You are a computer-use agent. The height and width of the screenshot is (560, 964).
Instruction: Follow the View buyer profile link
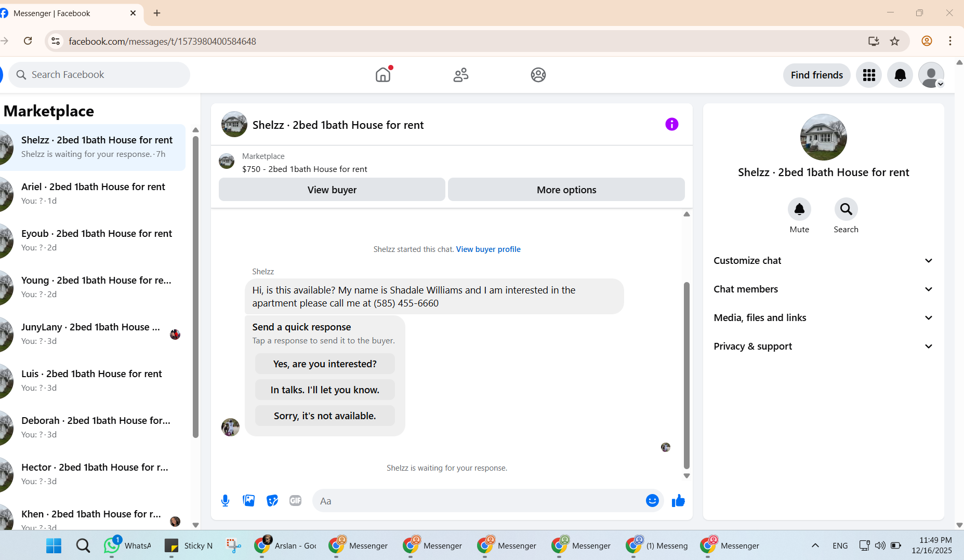[488, 249]
